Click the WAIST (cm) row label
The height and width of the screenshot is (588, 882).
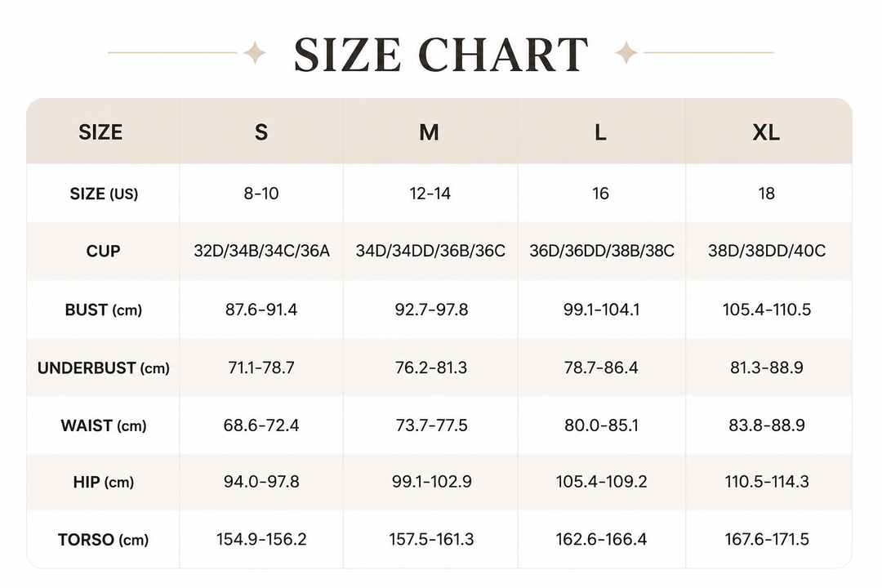[x=104, y=425]
